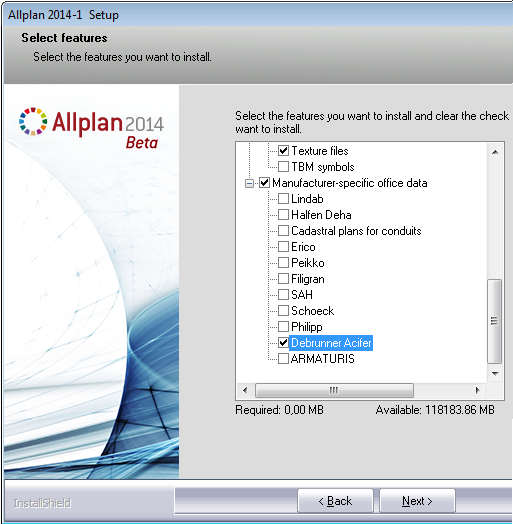
Task: Check the Lindab option
Action: (x=283, y=199)
